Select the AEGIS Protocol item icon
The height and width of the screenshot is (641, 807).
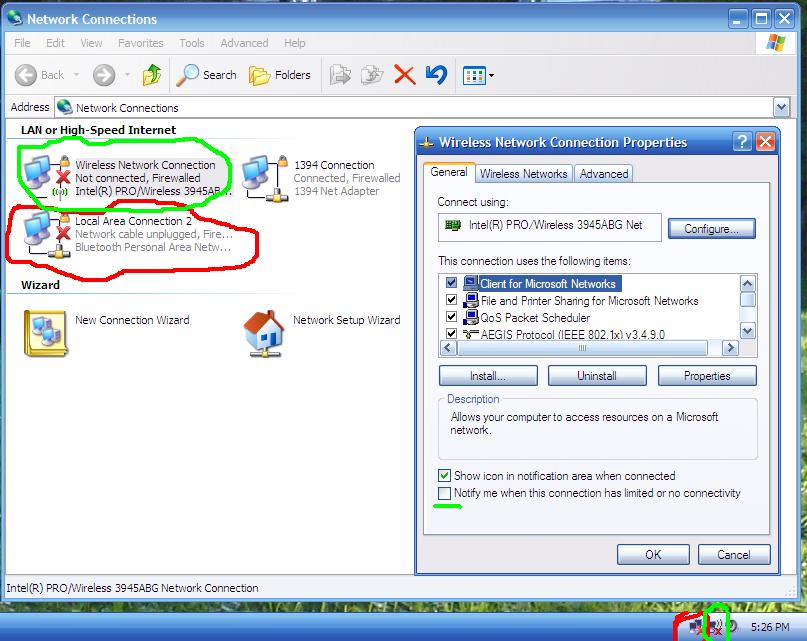470,334
